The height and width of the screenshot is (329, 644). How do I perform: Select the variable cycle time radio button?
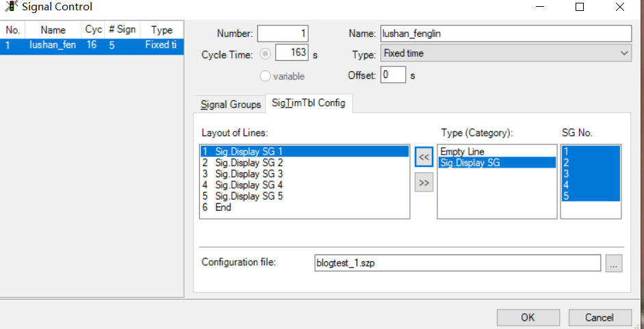(266, 76)
